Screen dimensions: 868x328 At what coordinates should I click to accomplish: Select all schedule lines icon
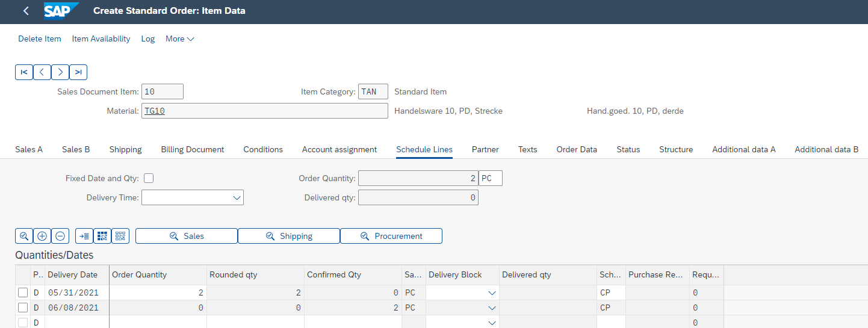pyautogui.click(x=102, y=236)
